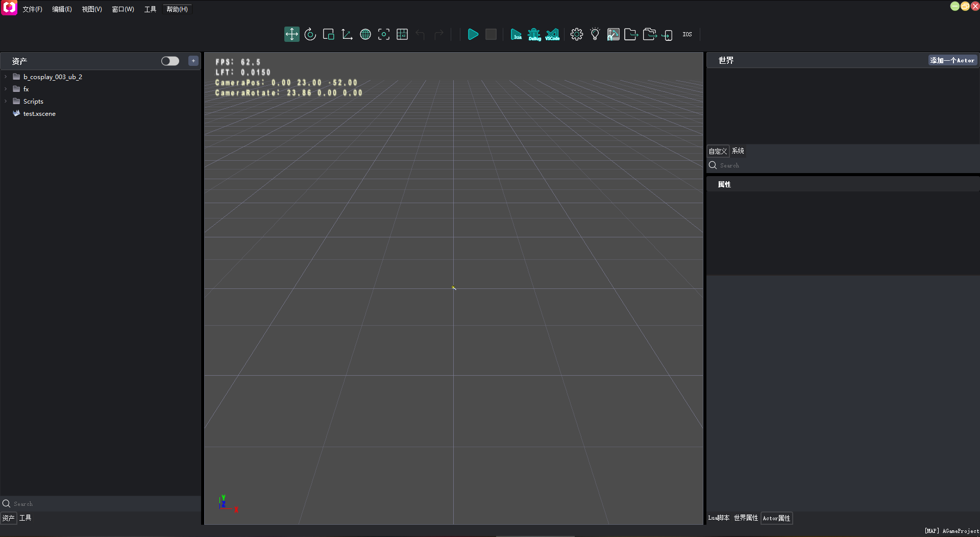The image size is (980, 537).
Task: Click the assets Search field
Action: tap(101, 503)
